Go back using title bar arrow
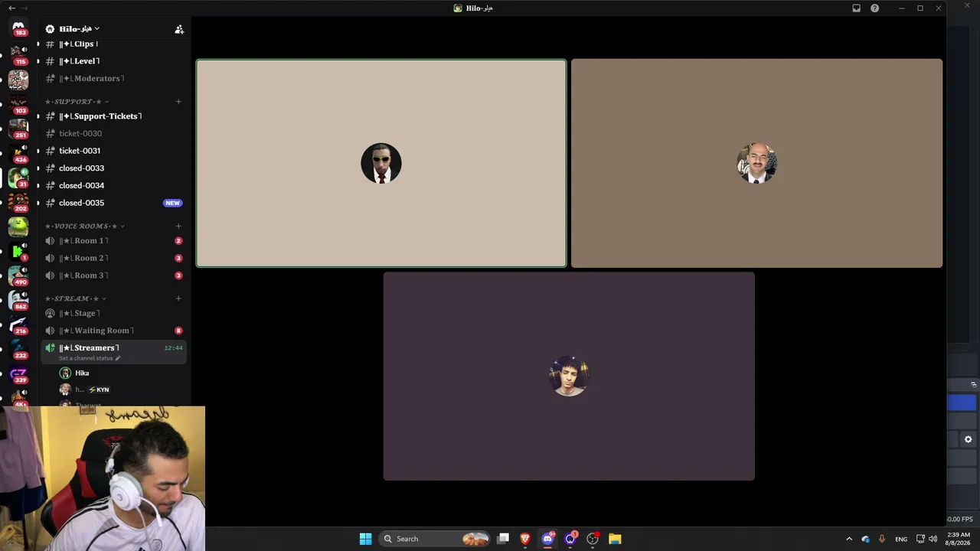Viewport: 980px width, 551px height. coord(11,8)
